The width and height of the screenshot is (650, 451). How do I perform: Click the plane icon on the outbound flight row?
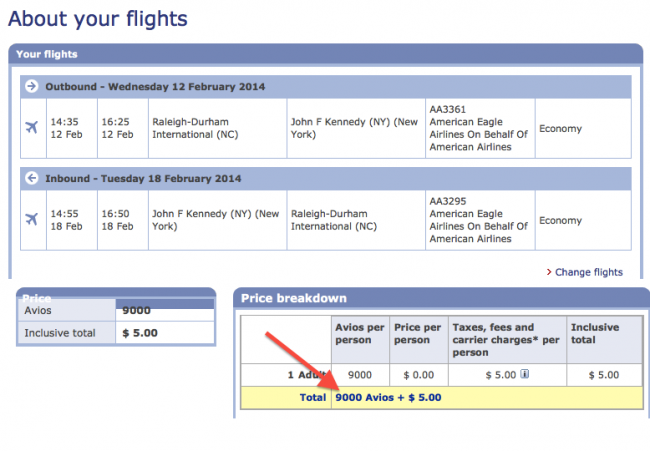click(x=31, y=128)
